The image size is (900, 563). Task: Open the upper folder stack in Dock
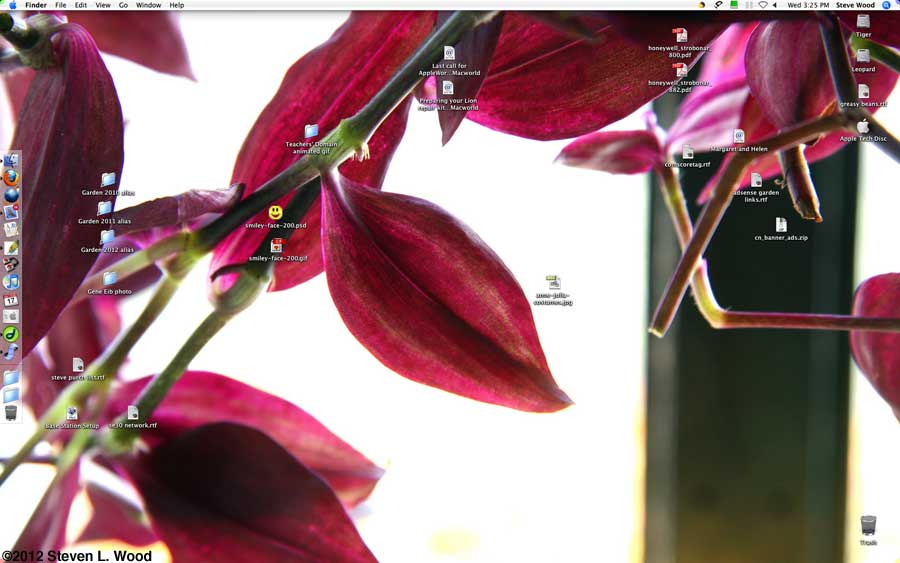coord(10,378)
